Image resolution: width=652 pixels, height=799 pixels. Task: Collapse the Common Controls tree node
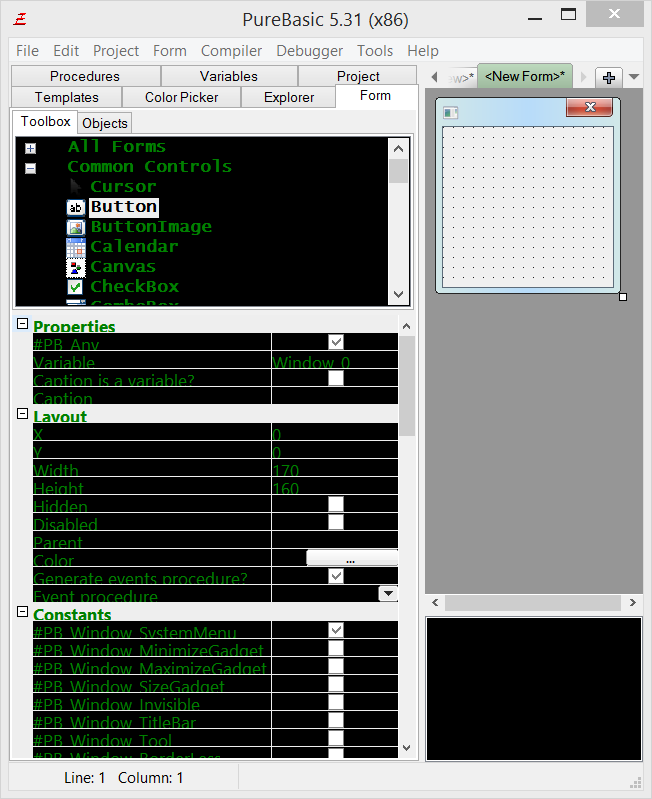point(31,168)
